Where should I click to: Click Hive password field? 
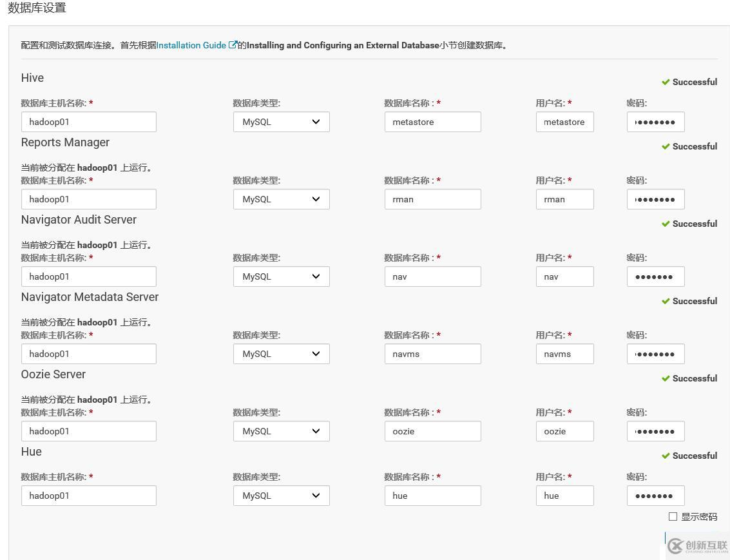tap(655, 122)
